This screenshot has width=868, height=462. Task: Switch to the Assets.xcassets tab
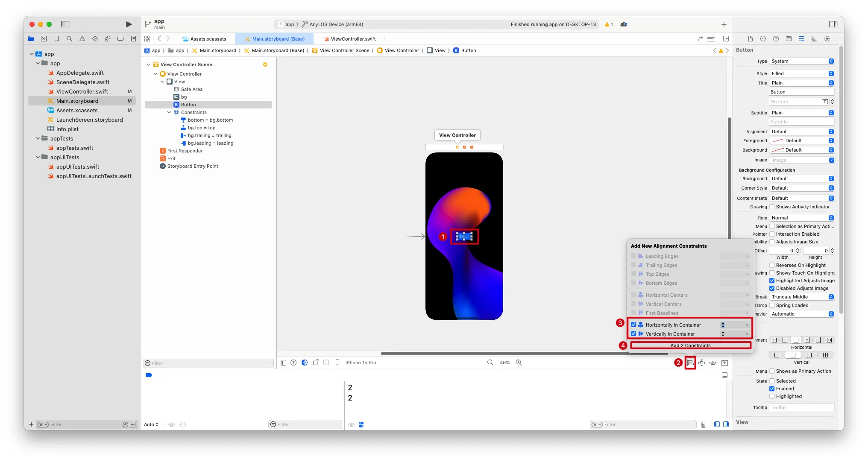click(208, 39)
